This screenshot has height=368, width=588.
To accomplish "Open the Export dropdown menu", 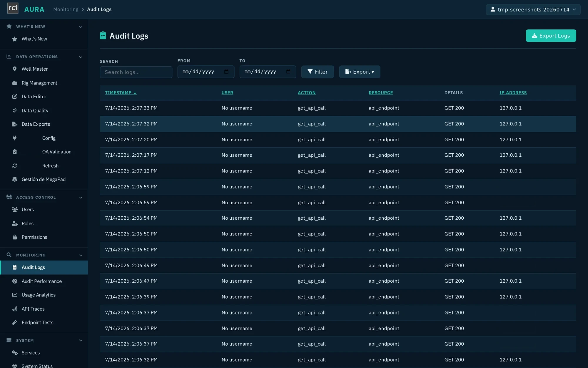I will pos(360,72).
